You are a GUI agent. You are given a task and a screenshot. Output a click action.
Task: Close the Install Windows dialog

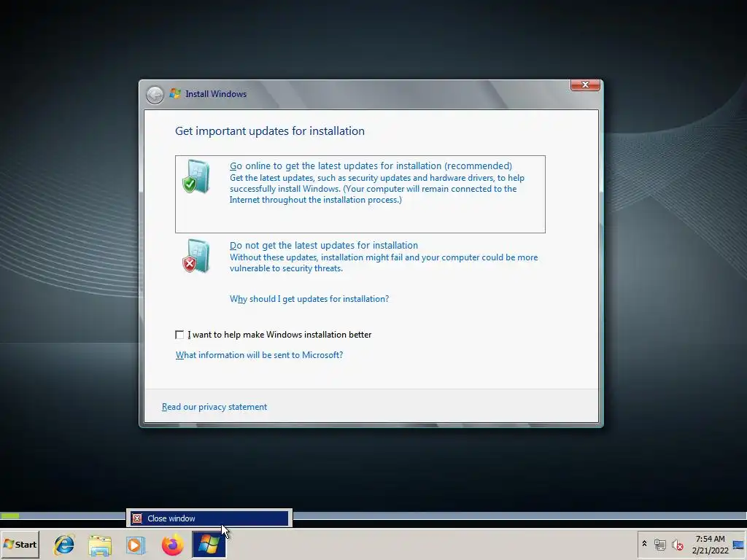pos(585,85)
